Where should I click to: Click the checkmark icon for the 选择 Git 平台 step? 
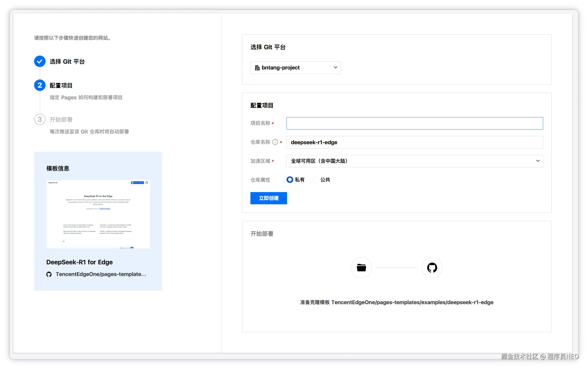point(40,61)
